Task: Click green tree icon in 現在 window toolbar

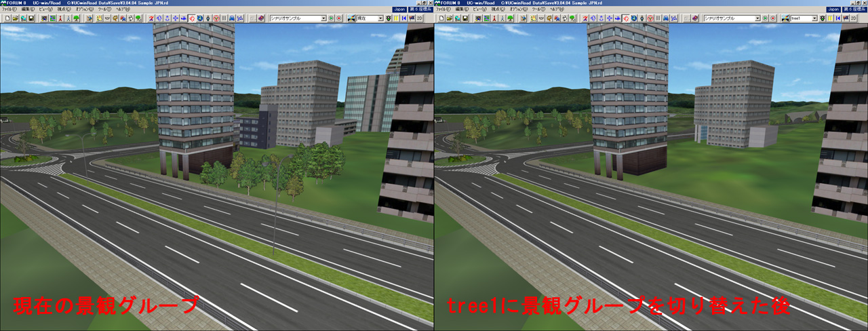Action: point(76,18)
